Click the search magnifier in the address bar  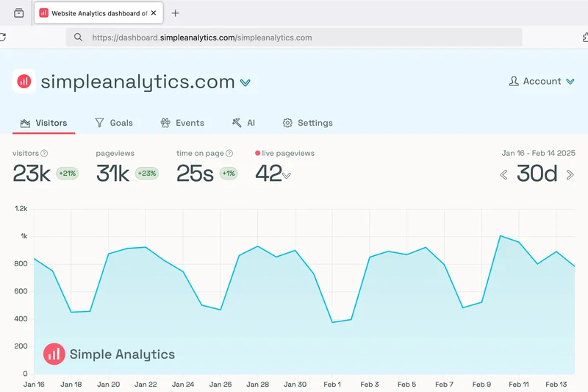78,37
